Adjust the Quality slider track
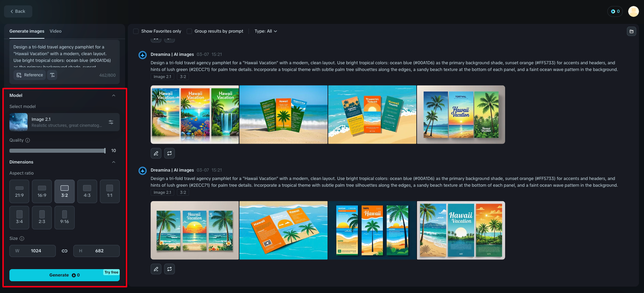The height and width of the screenshot is (293, 644). [x=58, y=151]
